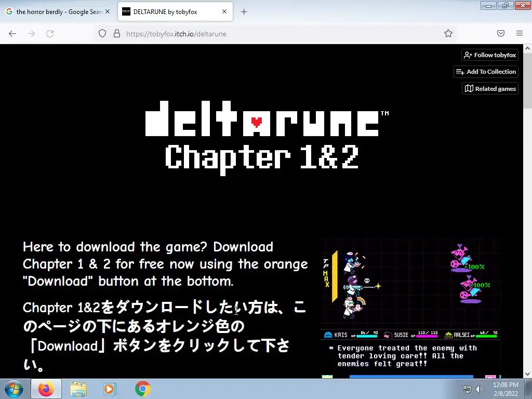
Task: Select the DELTARUNE by tobyfox tab
Action: pyautogui.click(x=175, y=12)
